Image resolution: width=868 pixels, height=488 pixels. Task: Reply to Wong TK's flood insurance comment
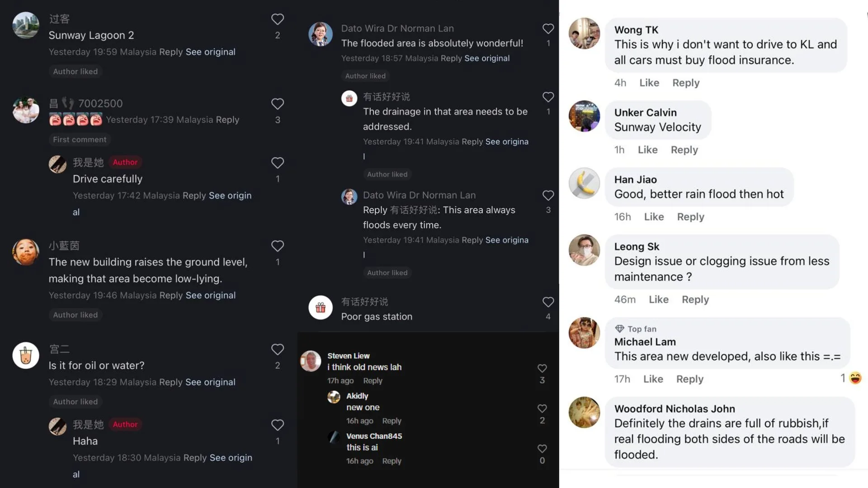(685, 83)
